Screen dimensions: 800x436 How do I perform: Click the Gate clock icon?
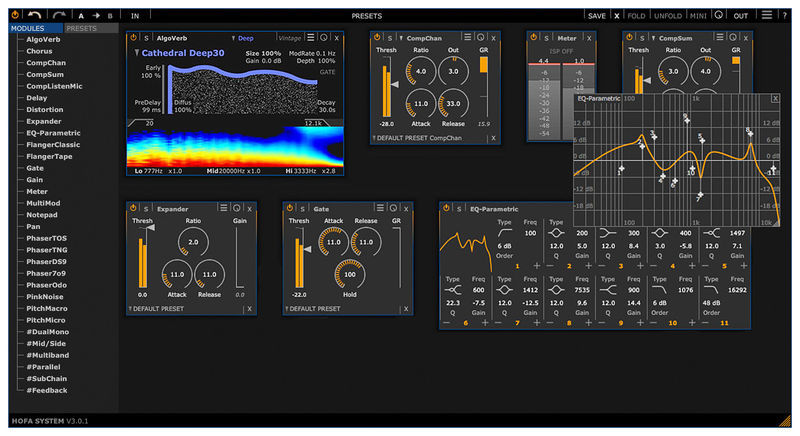(x=393, y=208)
